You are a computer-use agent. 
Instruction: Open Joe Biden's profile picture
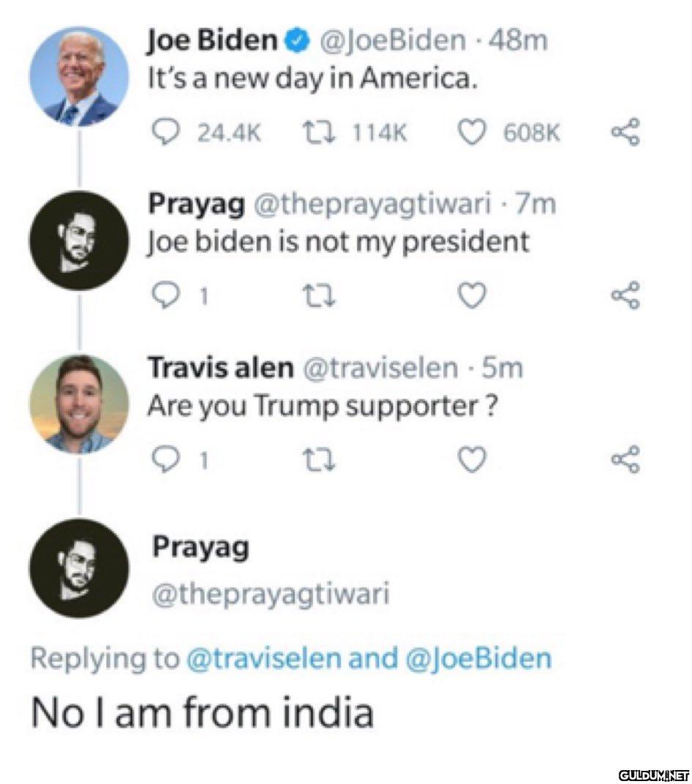click(79, 76)
